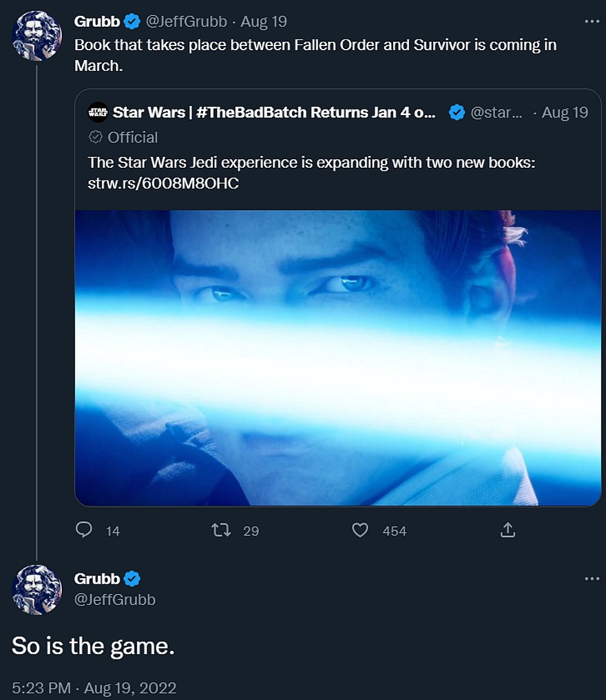
Task: Click the 14 replies count
Action: click(x=112, y=530)
